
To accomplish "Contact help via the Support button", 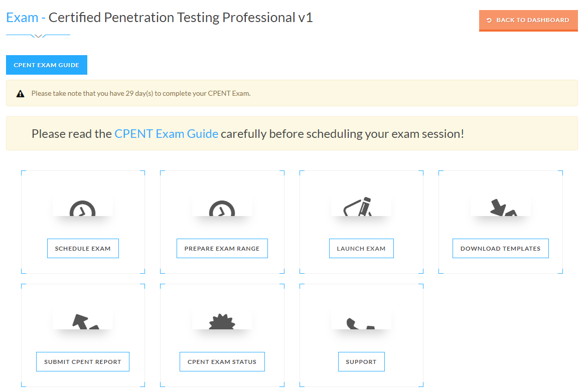I will (361, 362).
